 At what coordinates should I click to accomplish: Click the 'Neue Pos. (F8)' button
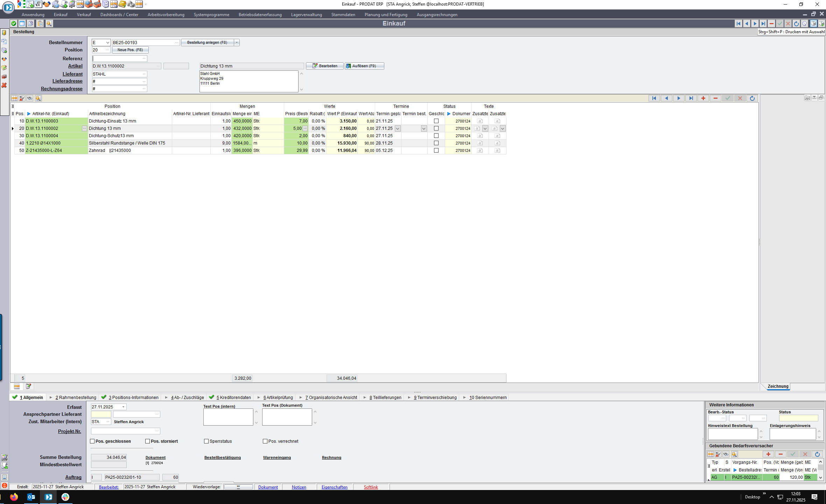130,50
